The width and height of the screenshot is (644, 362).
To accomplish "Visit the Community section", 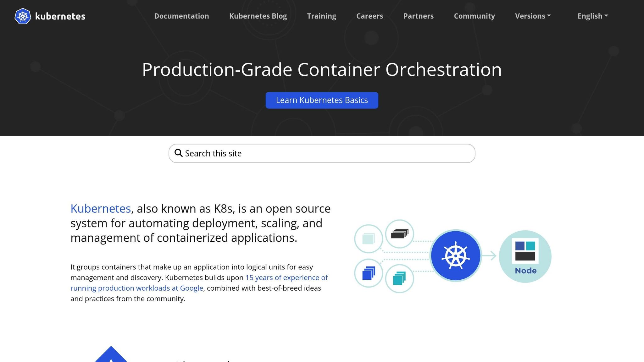I will 474,16.
